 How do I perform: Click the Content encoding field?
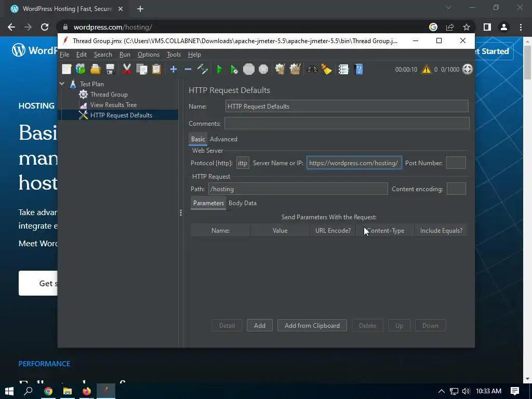pos(456,189)
